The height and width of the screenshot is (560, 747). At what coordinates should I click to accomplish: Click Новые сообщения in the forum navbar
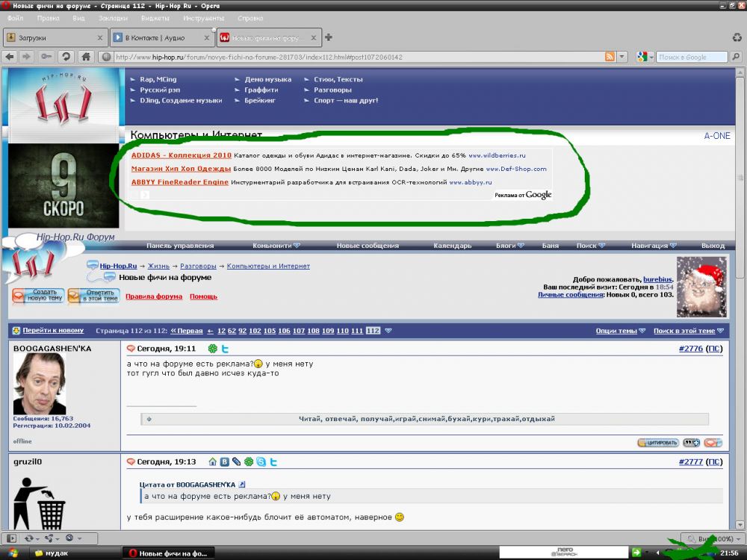[x=368, y=245]
